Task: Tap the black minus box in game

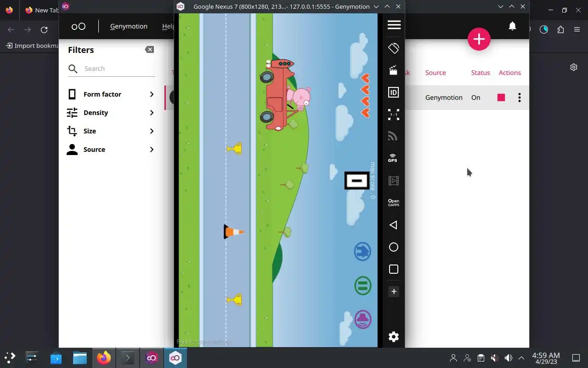Action: pyautogui.click(x=357, y=181)
